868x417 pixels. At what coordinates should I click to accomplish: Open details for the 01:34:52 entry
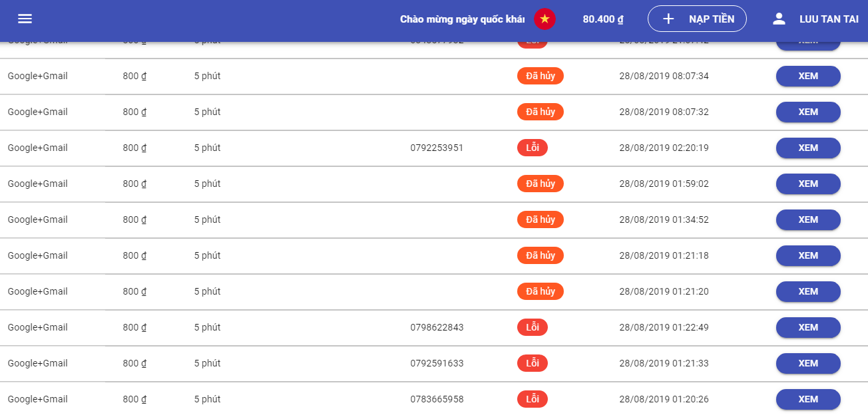click(807, 219)
